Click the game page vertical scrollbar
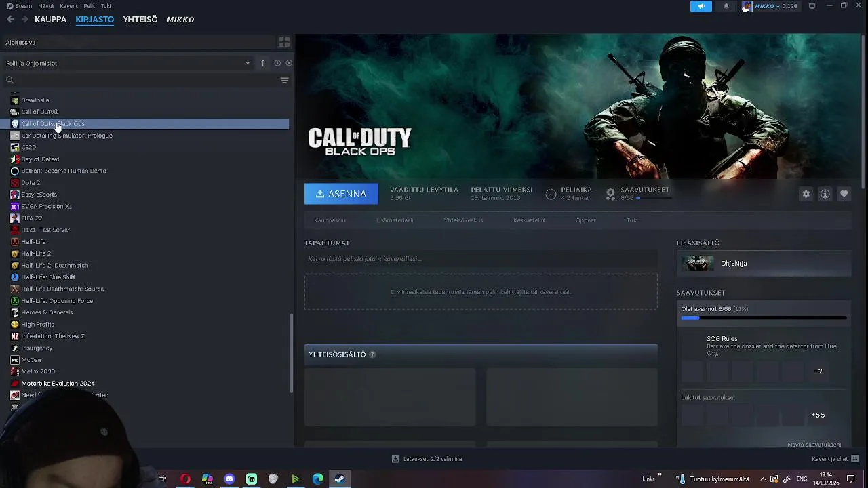This screenshot has width=868, height=488. click(863, 112)
